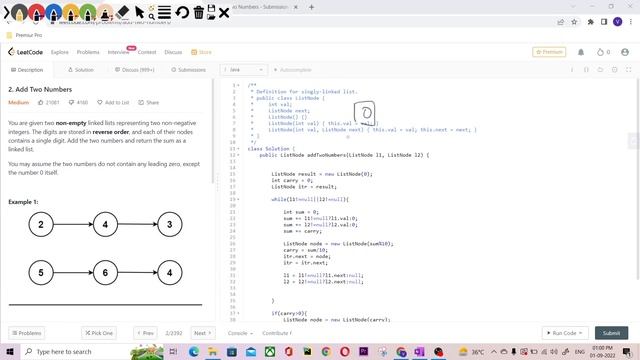Open the line thickness menu icon

(x=164, y=12)
